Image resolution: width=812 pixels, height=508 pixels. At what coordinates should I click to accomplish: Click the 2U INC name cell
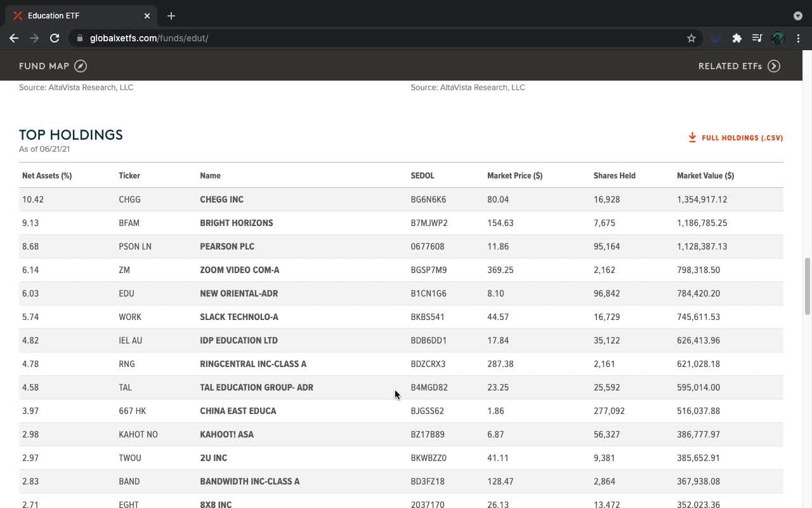[213, 458]
